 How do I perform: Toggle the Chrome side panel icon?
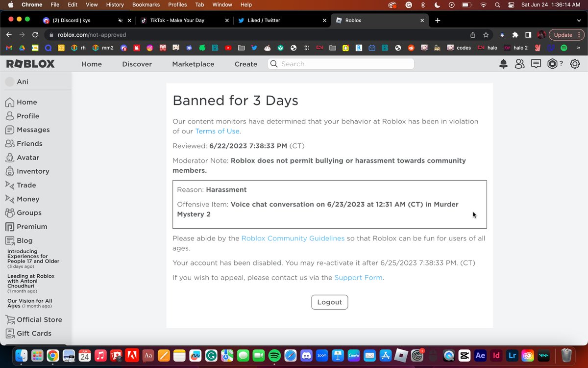point(528,35)
